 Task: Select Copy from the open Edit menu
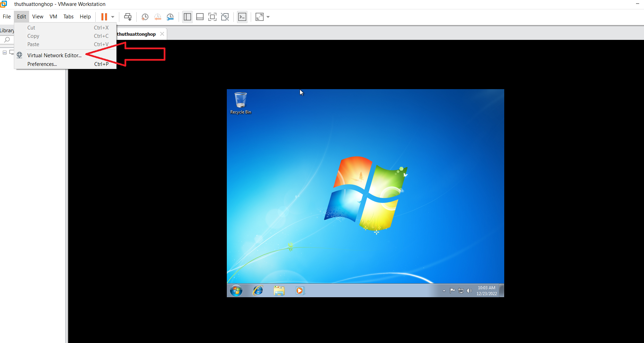(x=33, y=36)
